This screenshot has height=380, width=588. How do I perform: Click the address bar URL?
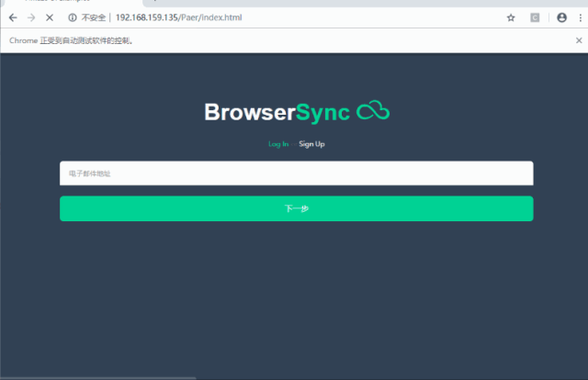pos(178,17)
